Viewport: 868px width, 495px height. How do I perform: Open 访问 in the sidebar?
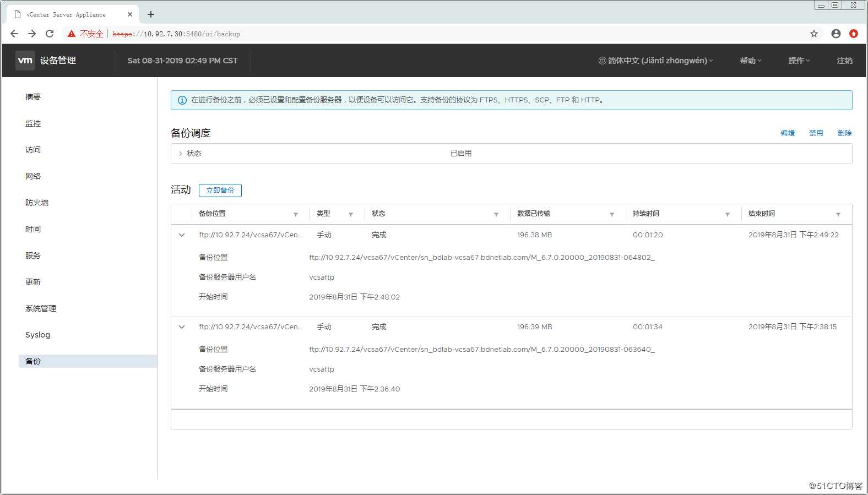click(33, 150)
